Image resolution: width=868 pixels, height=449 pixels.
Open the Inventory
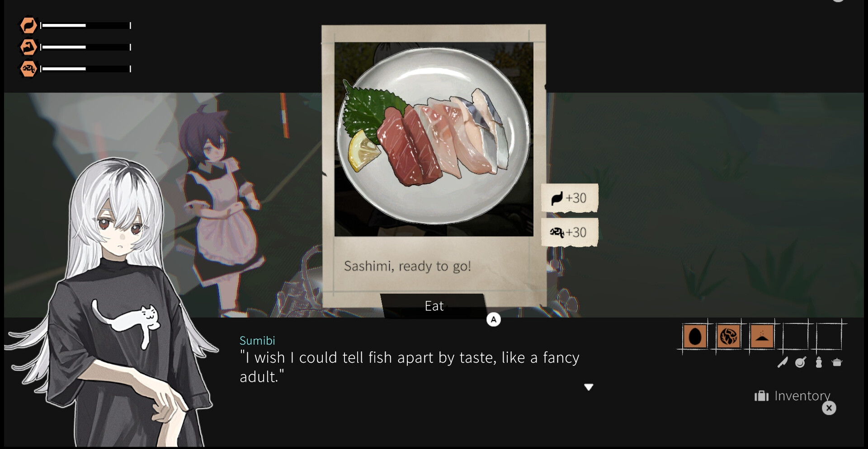[x=793, y=396]
